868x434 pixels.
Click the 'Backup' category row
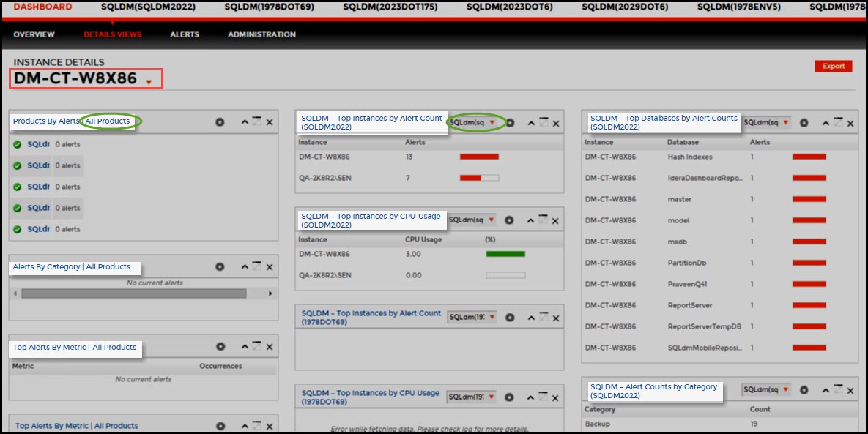(x=719, y=424)
